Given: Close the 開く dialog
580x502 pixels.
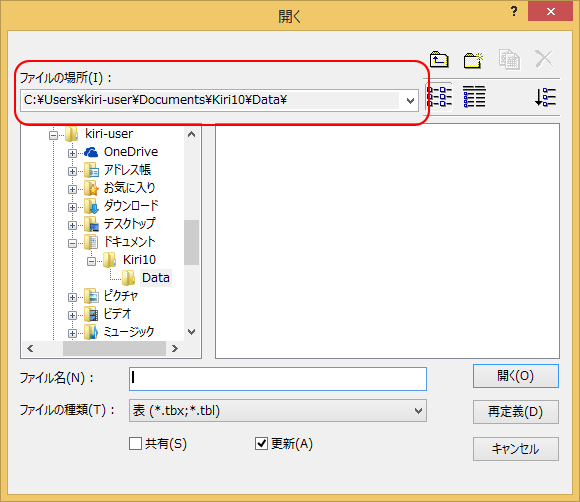Looking at the screenshot, I should pyautogui.click(x=550, y=11).
